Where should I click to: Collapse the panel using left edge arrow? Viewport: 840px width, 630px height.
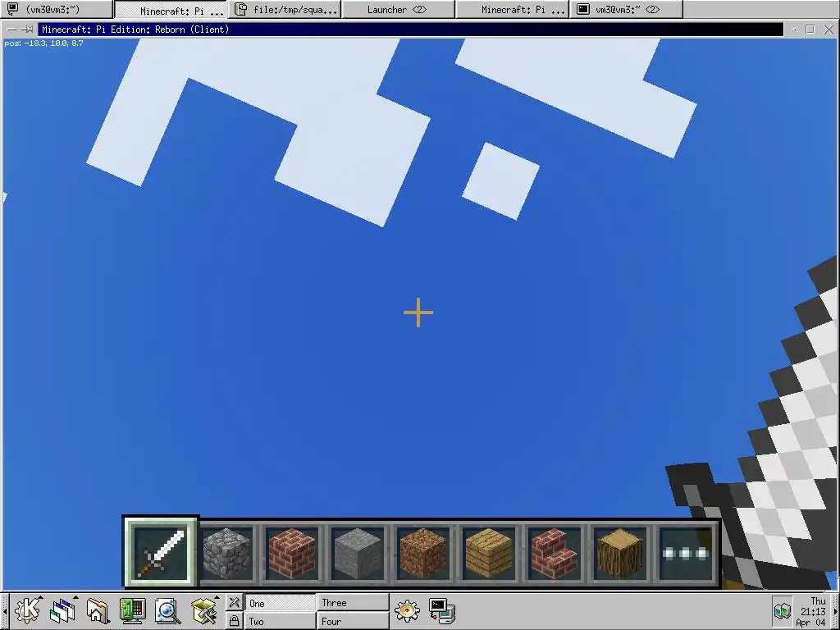[4, 611]
